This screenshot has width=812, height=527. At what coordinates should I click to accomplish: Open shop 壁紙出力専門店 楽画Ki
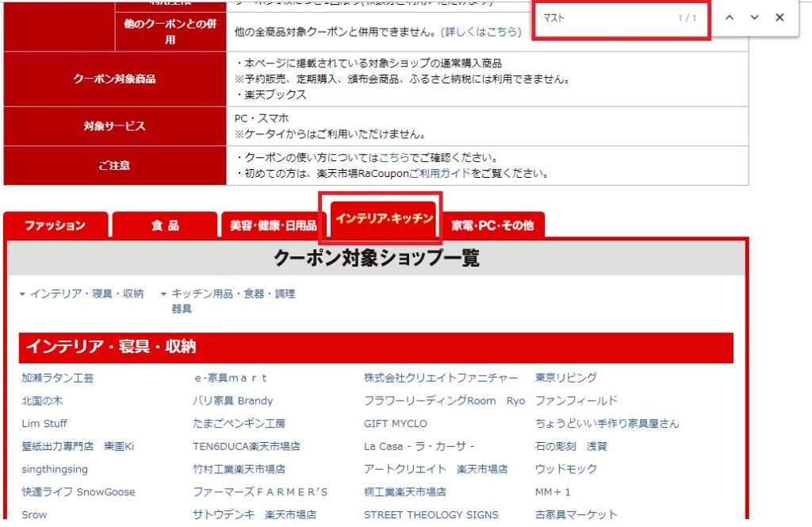78,446
